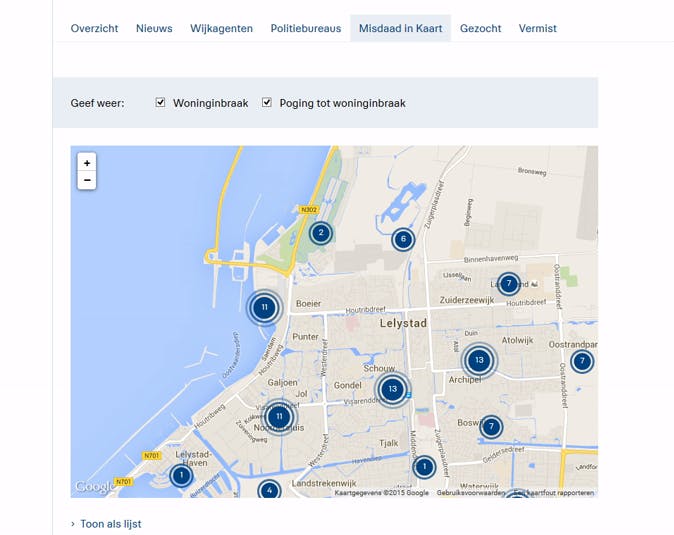Select cluster marker 7 at Oostrandpark
The width and height of the screenshot is (674, 535).
coord(582,361)
